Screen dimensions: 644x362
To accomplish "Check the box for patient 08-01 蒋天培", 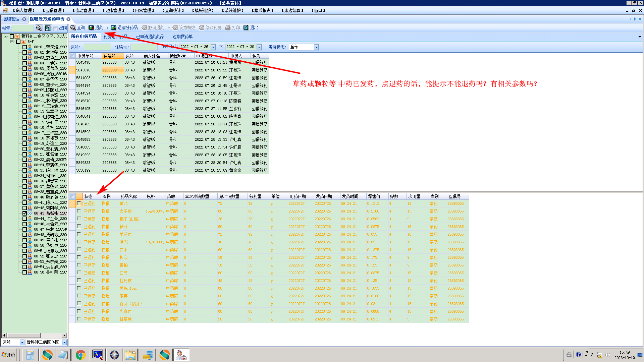I will click(24, 47).
